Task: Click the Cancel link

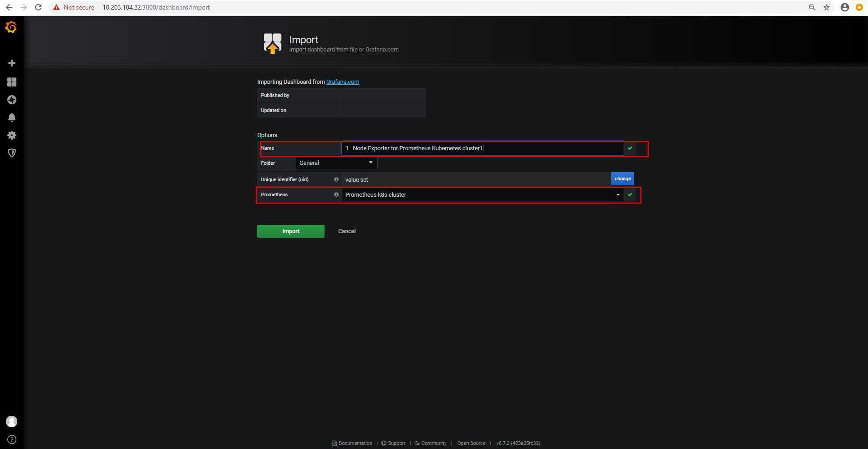Action: [347, 231]
